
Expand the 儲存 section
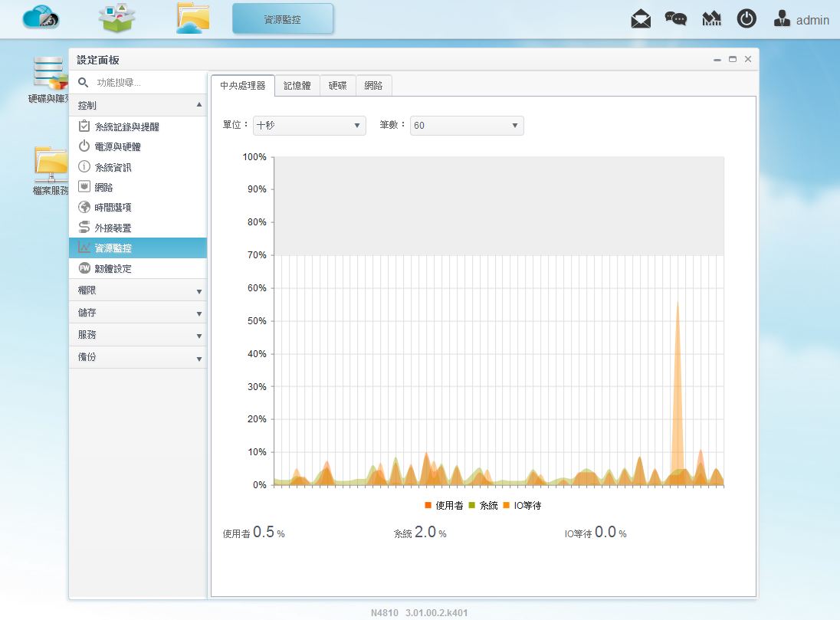point(138,313)
